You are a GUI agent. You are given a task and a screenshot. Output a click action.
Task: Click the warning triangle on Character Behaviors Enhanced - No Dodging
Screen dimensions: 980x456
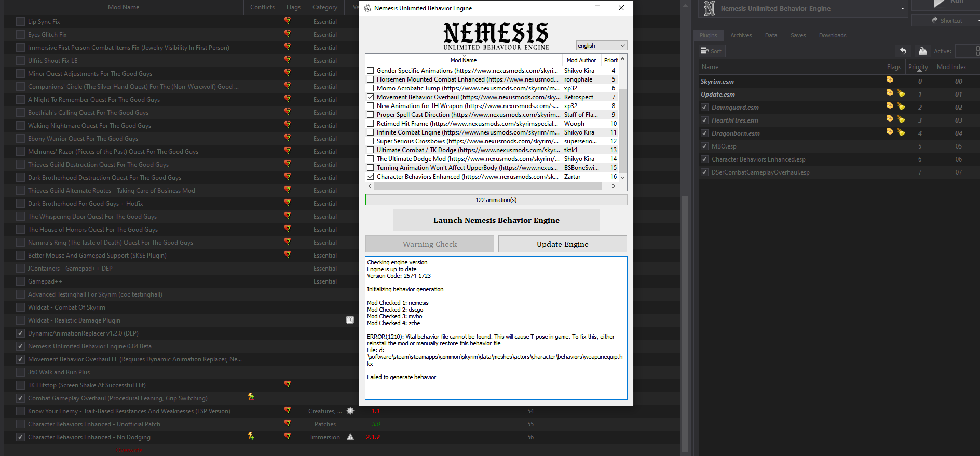pyautogui.click(x=350, y=437)
